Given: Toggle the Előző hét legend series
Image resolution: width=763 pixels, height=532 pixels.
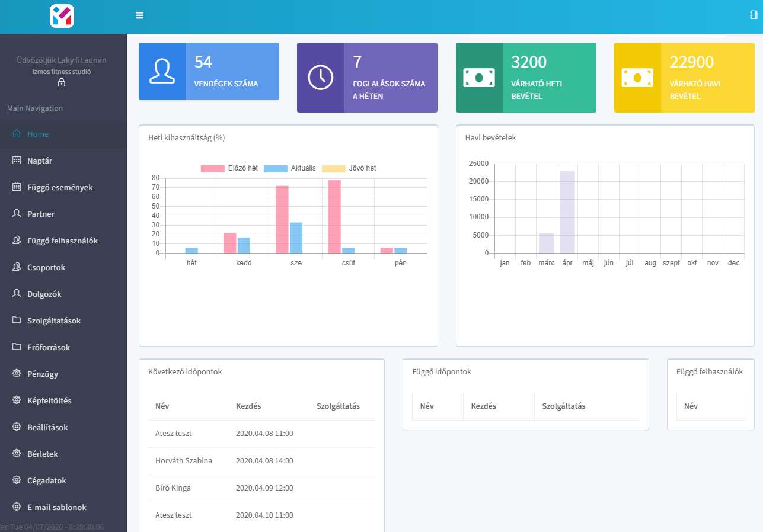Looking at the screenshot, I should (x=229, y=168).
